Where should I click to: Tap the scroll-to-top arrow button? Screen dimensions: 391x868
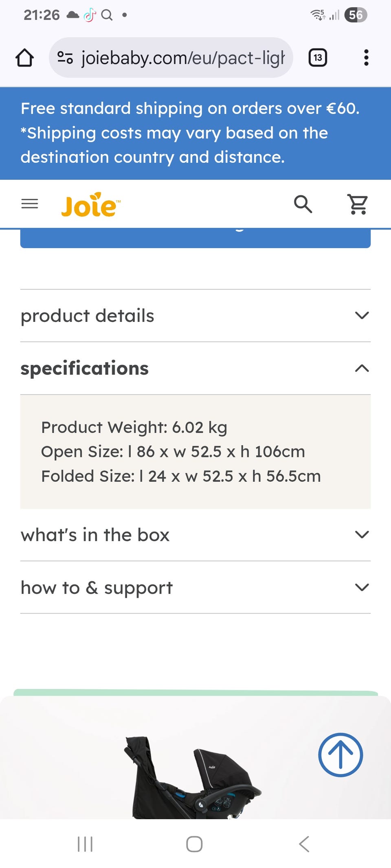tap(340, 755)
